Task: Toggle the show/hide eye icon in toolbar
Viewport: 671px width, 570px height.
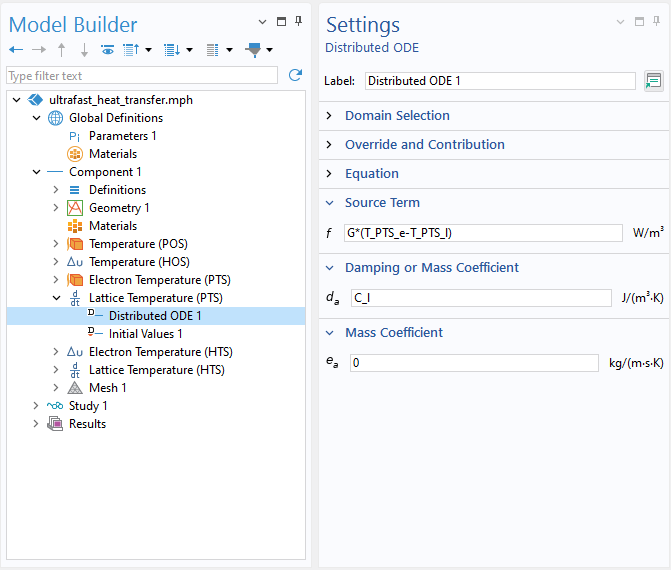Action: tap(107, 49)
